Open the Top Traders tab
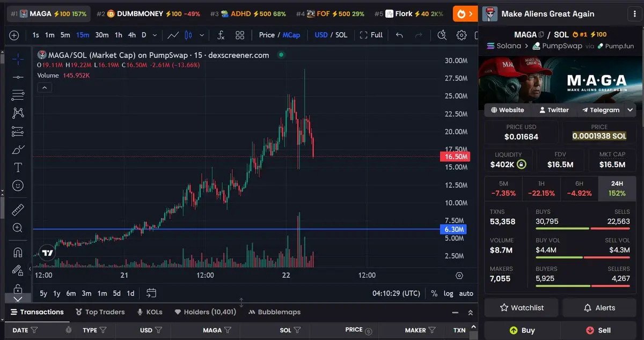Image resolution: width=644 pixels, height=340 pixels. point(100,312)
